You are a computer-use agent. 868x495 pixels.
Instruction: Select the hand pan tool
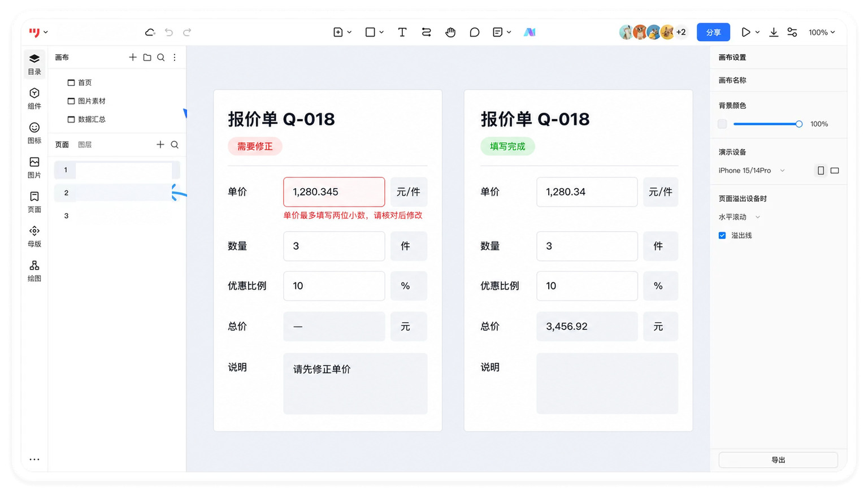(450, 32)
